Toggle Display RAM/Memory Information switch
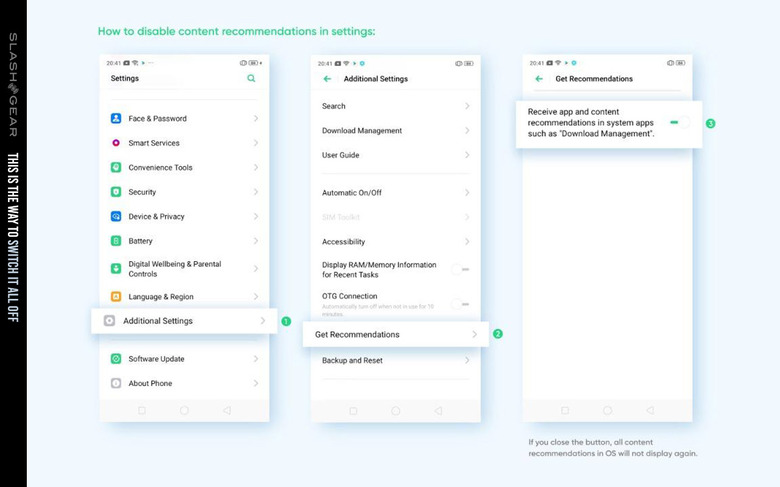 click(x=460, y=269)
